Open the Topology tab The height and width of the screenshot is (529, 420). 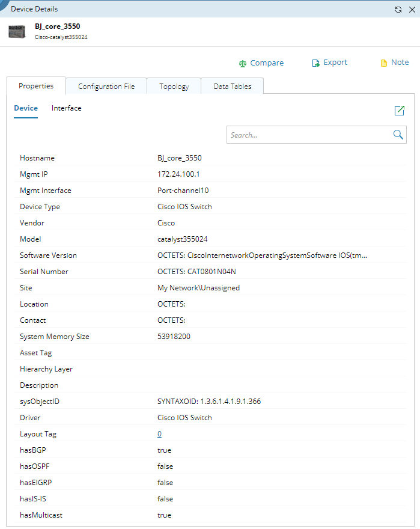[x=174, y=87]
